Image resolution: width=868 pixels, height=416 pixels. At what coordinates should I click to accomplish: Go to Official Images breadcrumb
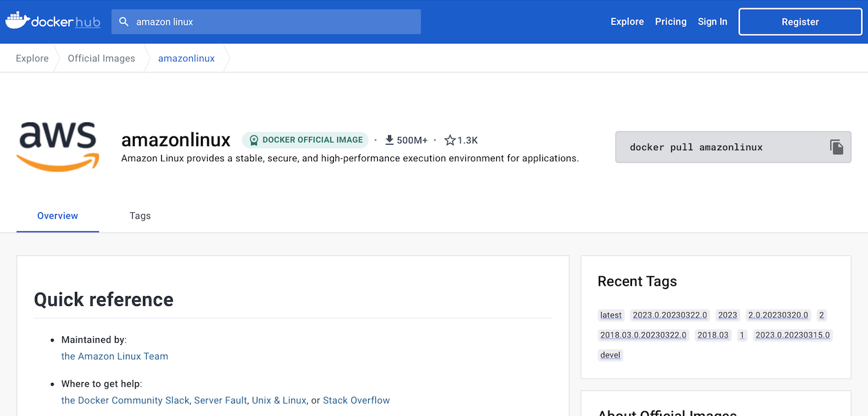(x=101, y=59)
